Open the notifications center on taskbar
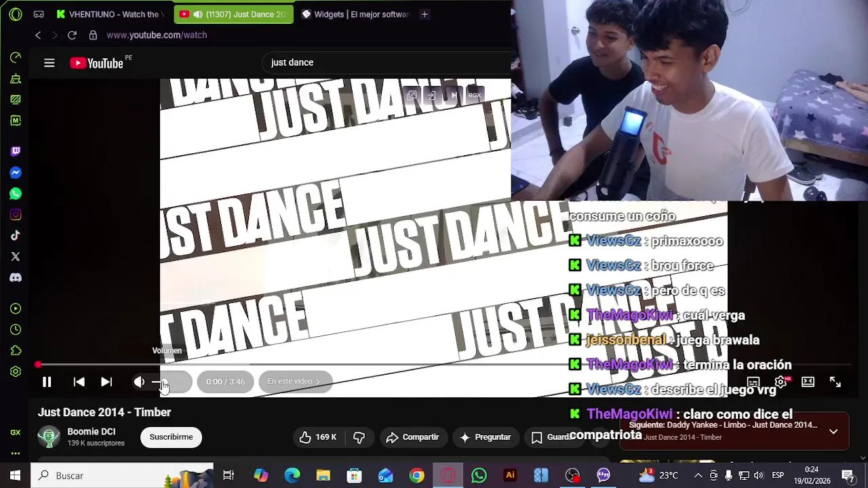Viewport: 868px width, 488px height. 848,476
